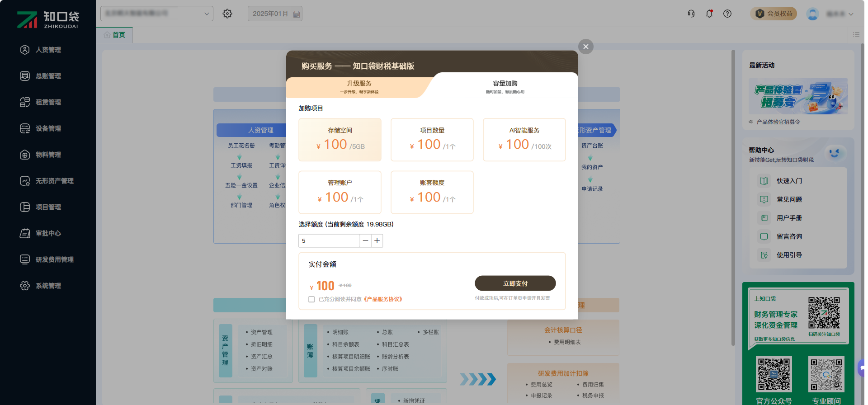Open the 无形资产管理 sidebar icon
The width and height of the screenshot is (868, 405).
25,181
